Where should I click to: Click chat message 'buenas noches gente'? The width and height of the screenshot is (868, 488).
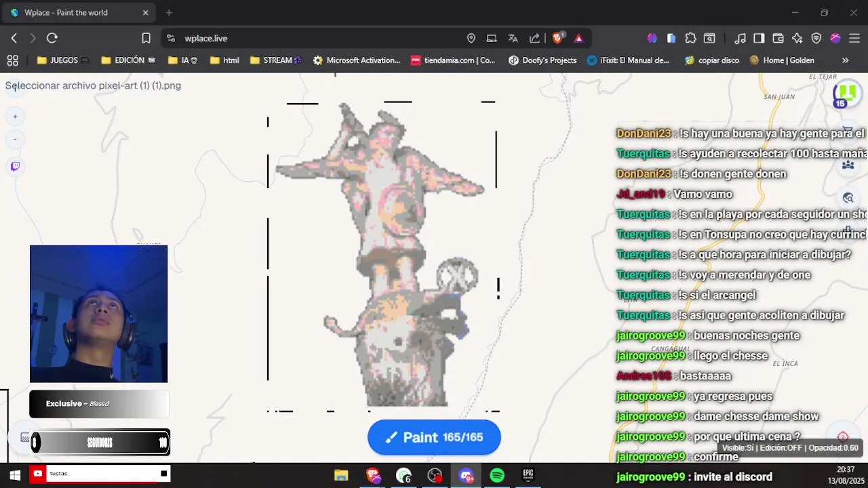pyautogui.click(x=747, y=335)
